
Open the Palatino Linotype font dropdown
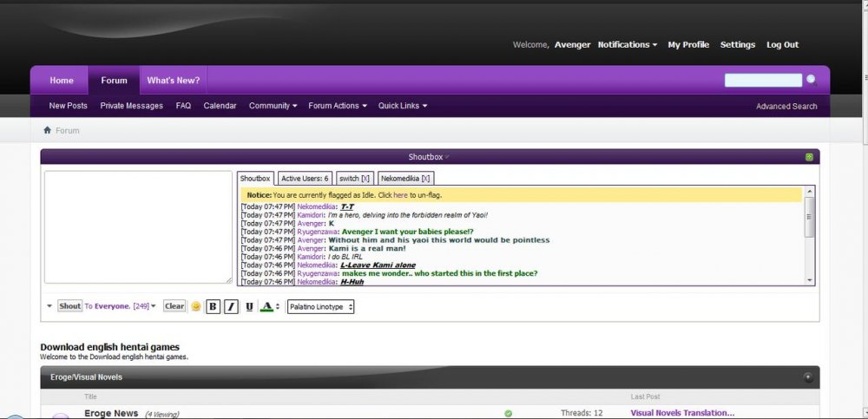tap(320, 307)
